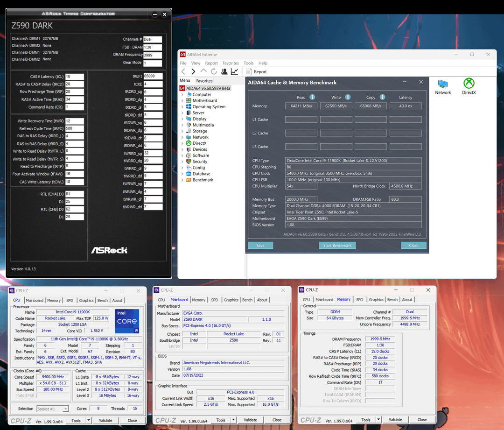The width and height of the screenshot is (504, 430).
Task: Select Database in the AIDA64 tree
Action: [x=201, y=174]
